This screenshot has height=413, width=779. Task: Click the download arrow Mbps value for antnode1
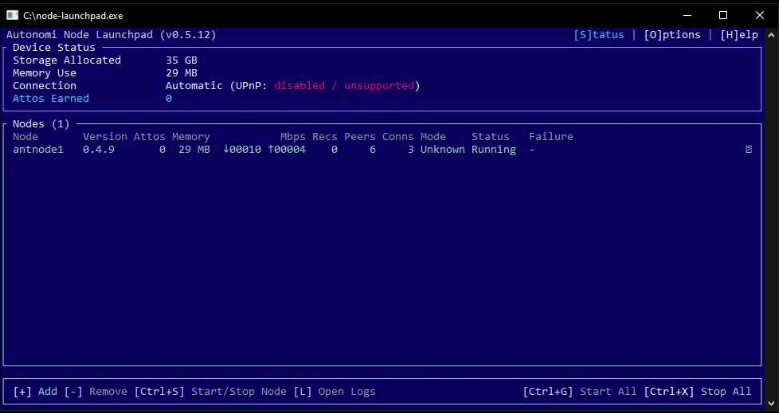tap(242, 150)
